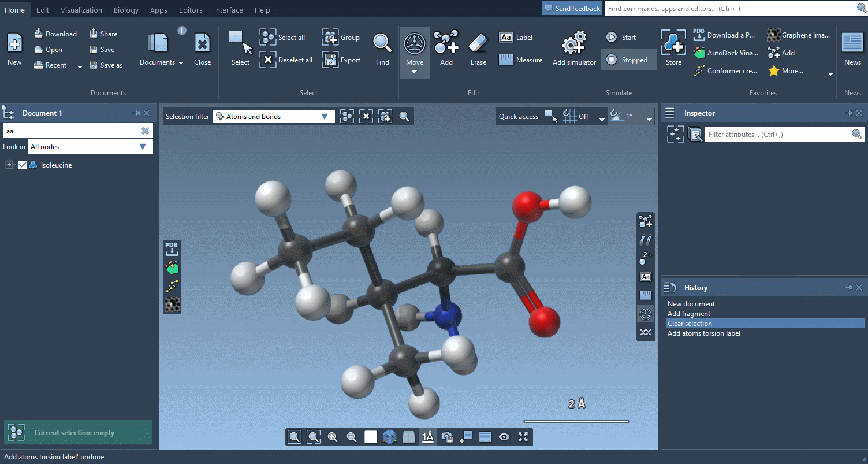The height and width of the screenshot is (464, 868).
Task: Click the Group nodes icon
Action: click(330, 38)
